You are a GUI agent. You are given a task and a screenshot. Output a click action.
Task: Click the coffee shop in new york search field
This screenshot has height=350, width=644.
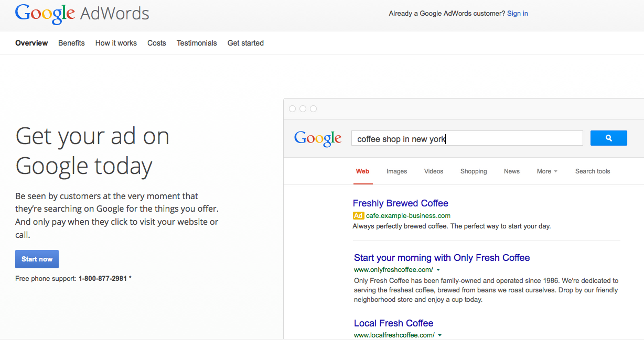coord(467,139)
